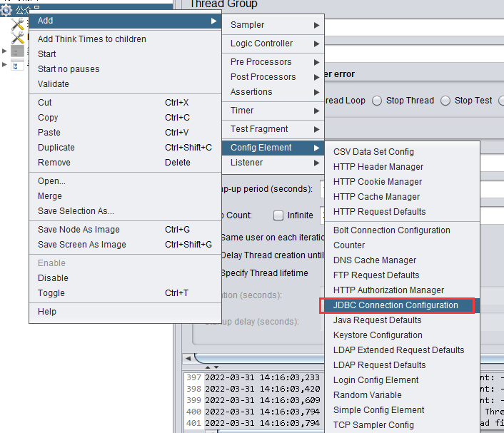Expand the Listener submenu

click(273, 163)
